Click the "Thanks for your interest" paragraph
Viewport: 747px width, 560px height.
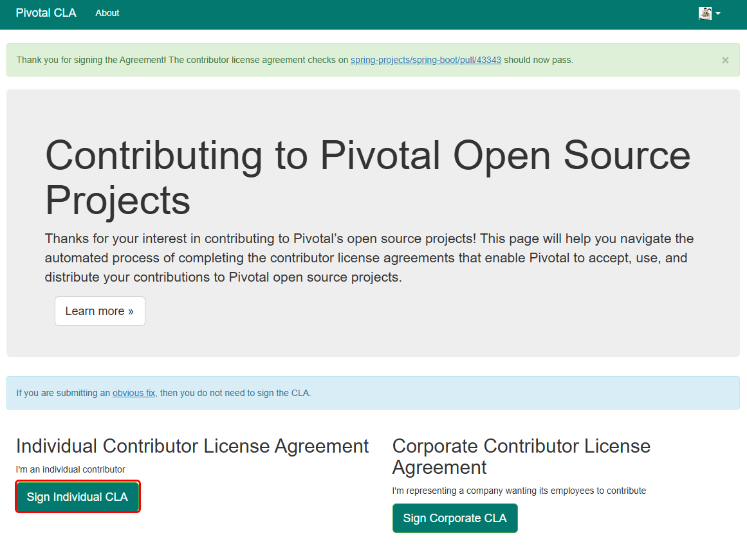click(x=369, y=258)
